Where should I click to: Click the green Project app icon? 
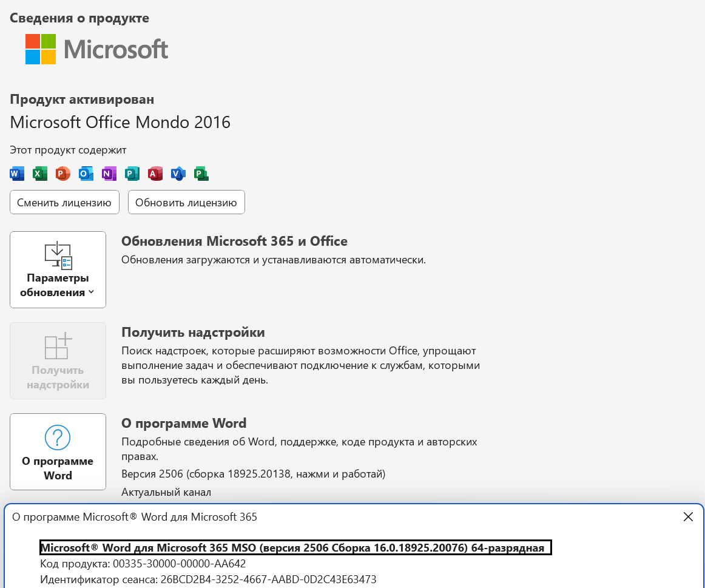[201, 174]
